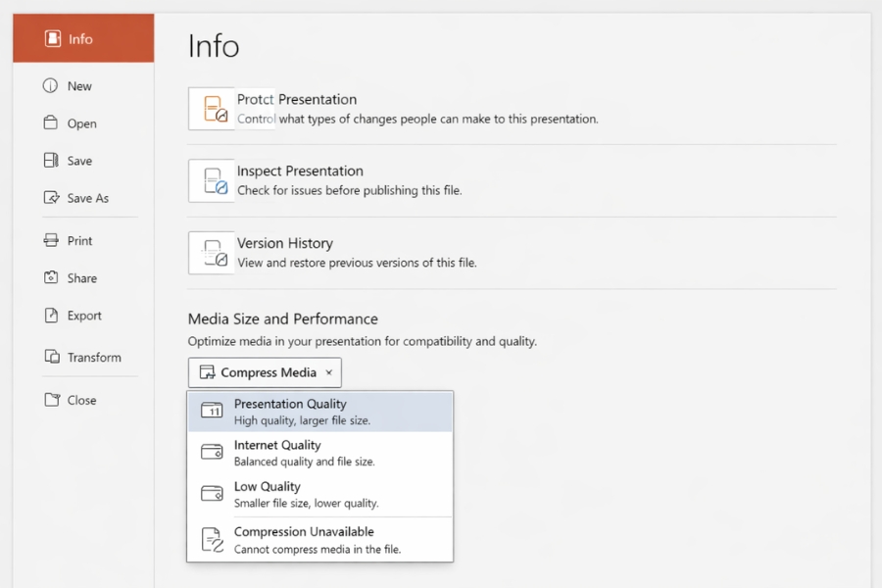Click the Protect Presentation icon
The height and width of the screenshot is (588, 882).
coord(213,109)
